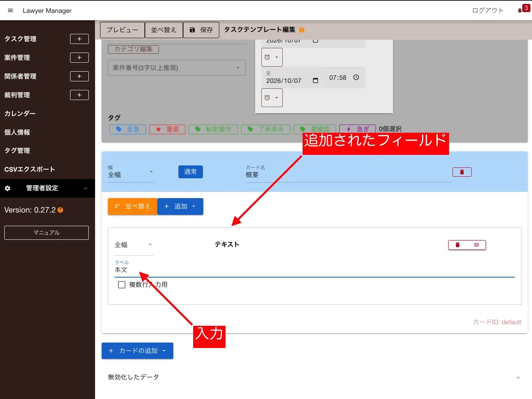Screen dimensions: 532x399
Task: Expand 管理者設定 in the sidebar
Action: click(x=48, y=188)
